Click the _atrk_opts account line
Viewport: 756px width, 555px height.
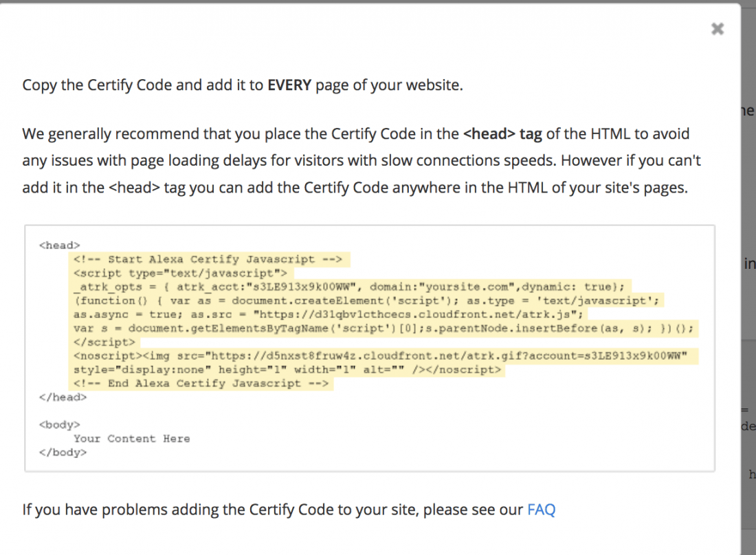click(349, 287)
